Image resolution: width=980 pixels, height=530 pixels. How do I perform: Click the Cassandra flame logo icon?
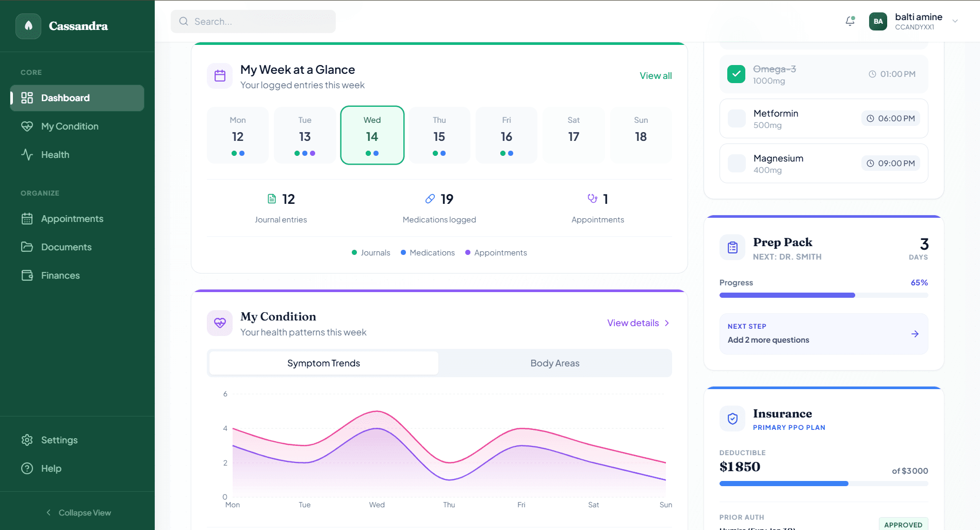click(28, 26)
